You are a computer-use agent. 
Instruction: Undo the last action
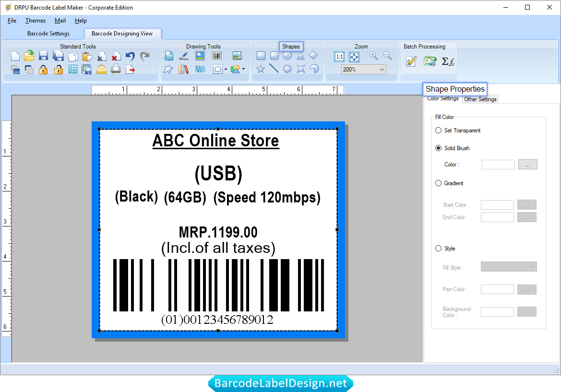point(130,56)
